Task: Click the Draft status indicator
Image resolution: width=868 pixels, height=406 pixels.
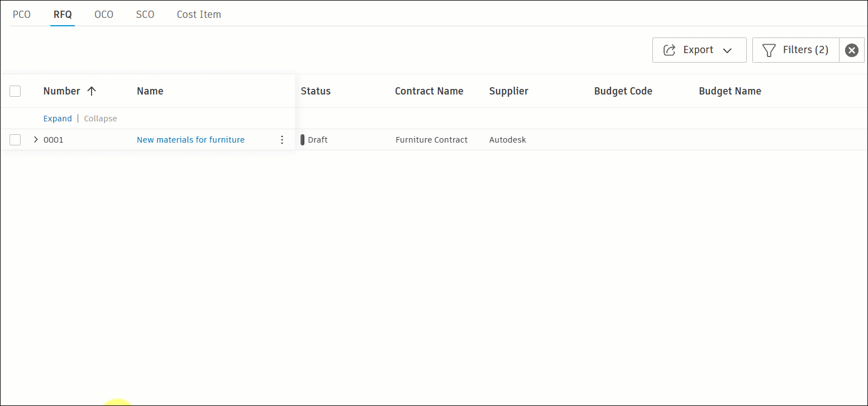Action: coord(303,140)
